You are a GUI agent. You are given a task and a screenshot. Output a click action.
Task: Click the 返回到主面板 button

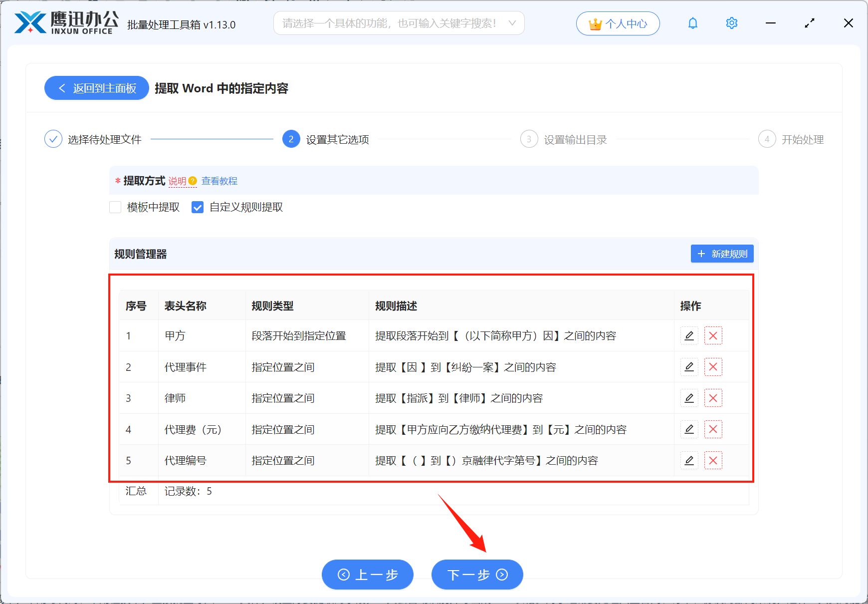pos(96,88)
